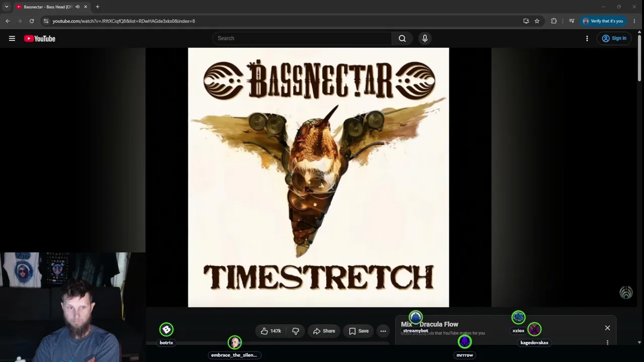This screenshot has height=362, width=644.
Task: Share this video
Action: tap(324, 331)
